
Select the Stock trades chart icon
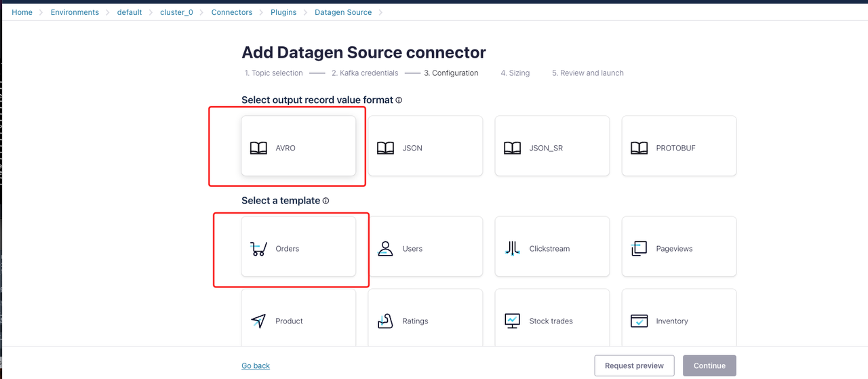point(512,321)
